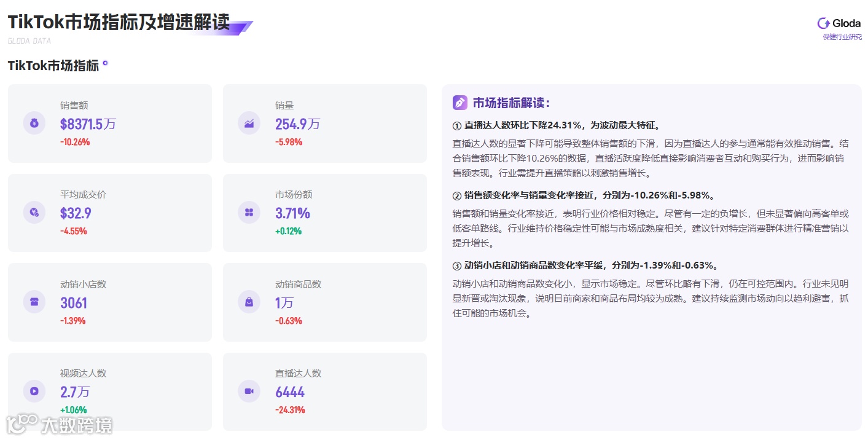Click the 254.9万 sales volume value

pos(298,124)
